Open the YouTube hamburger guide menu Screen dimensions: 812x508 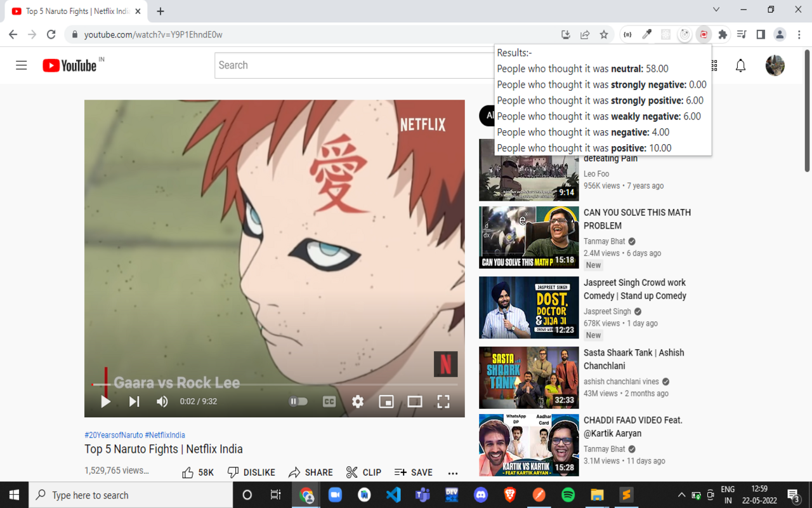click(x=22, y=65)
